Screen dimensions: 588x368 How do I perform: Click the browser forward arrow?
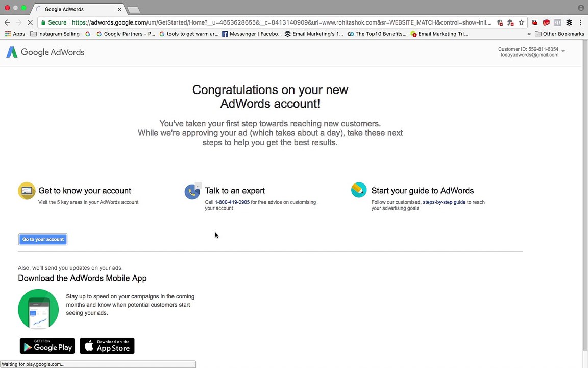19,22
